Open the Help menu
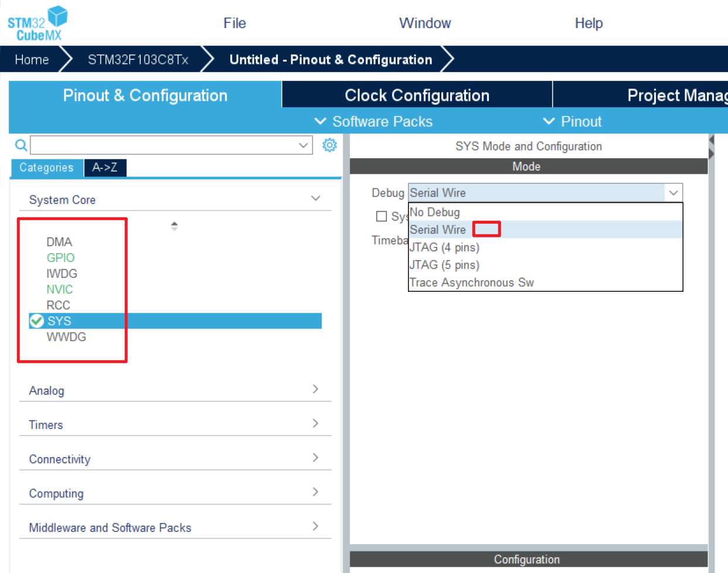 click(588, 23)
